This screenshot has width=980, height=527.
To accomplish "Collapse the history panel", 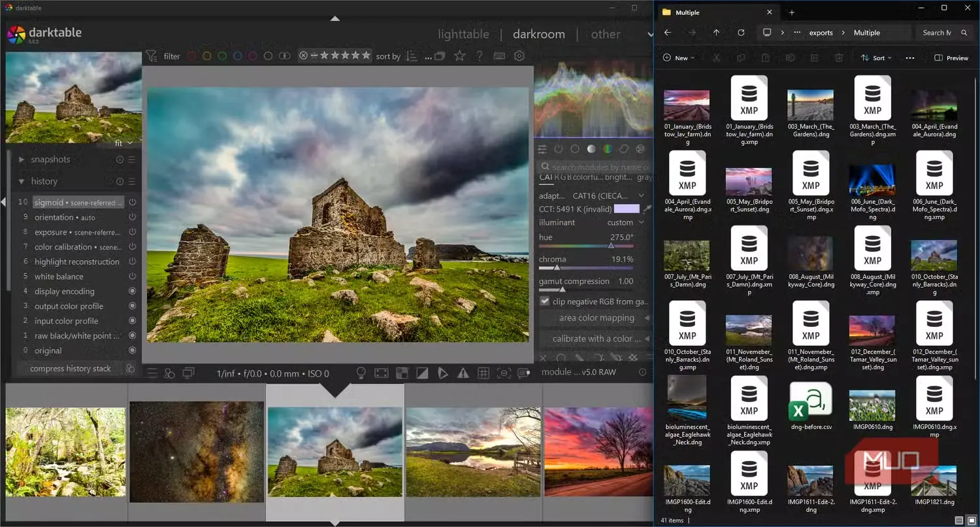I will [x=22, y=181].
